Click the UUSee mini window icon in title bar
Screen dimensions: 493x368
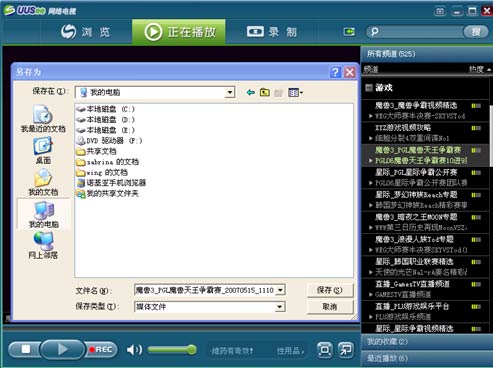pos(440,11)
